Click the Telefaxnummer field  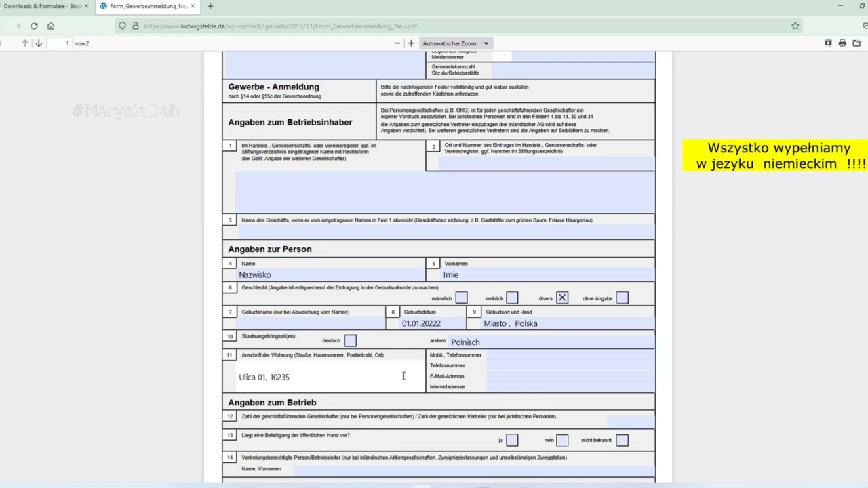click(x=570, y=365)
